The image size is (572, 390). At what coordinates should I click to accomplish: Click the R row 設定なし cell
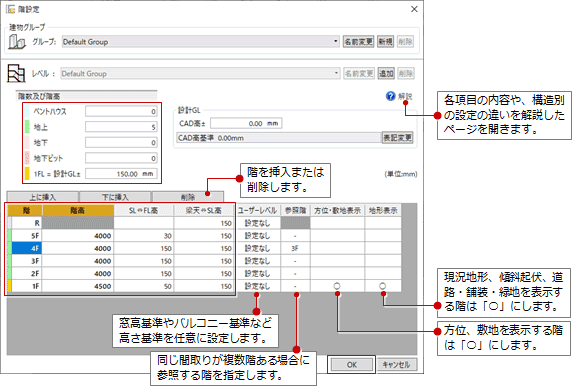(x=258, y=223)
